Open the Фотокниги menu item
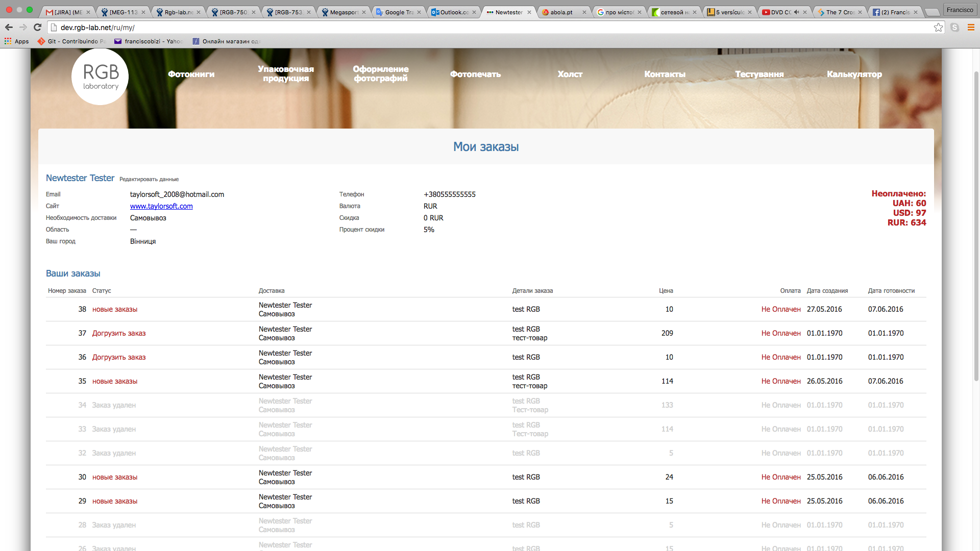 [x=191, y=74]
